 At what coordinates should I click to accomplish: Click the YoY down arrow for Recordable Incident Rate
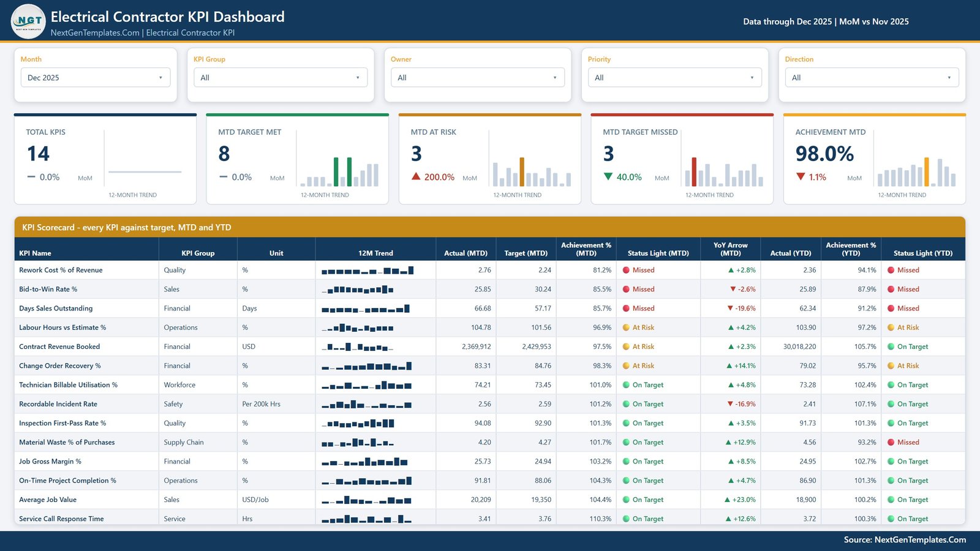[730, 404]
